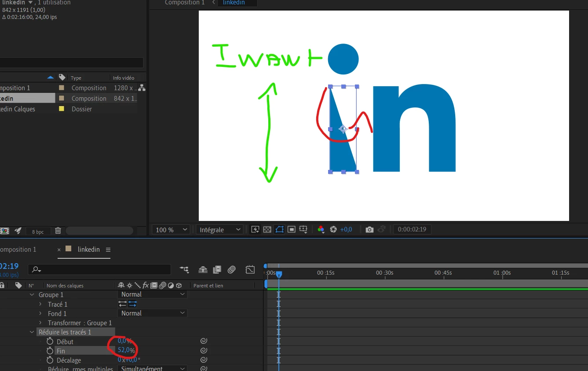Use the Début property pick whip
Viewport: 588px width, 371px height.
coord(204,341)
